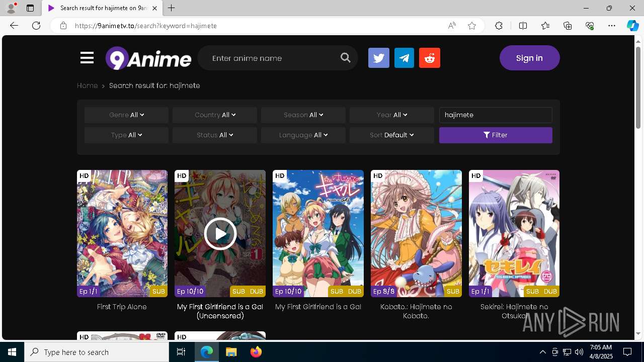View site information lock icon

coord(63,26)
